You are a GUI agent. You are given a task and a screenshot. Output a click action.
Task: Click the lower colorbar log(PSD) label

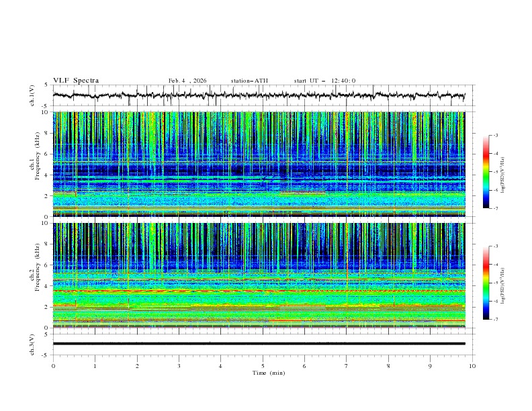click(x=503, y=283)
